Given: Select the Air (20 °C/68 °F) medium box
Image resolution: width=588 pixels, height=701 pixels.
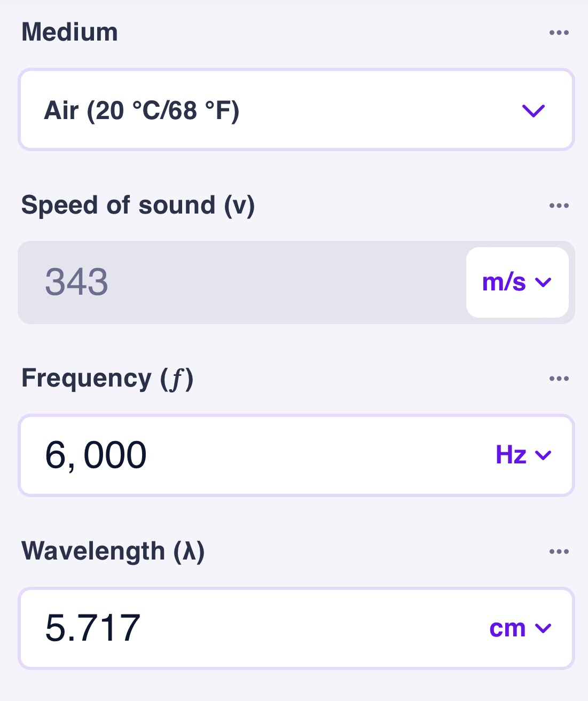Looking at the screenshot, I should (x=296, y=109).
